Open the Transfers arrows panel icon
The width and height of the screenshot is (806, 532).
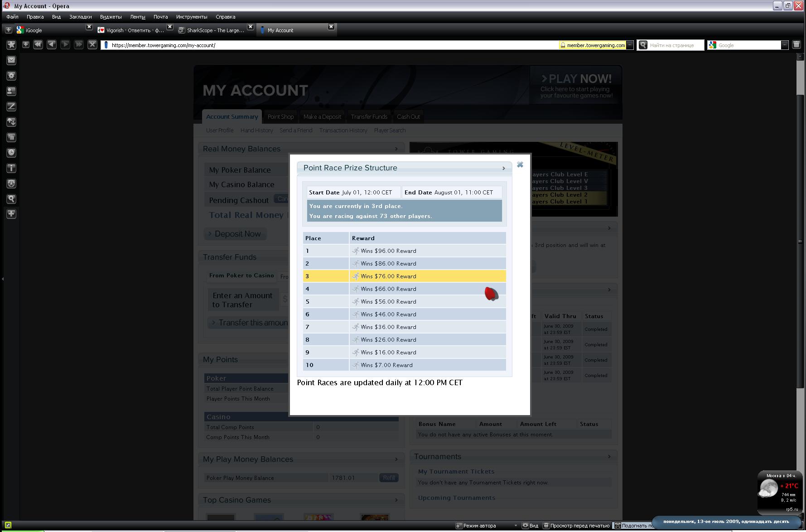(x=11, y=122)
